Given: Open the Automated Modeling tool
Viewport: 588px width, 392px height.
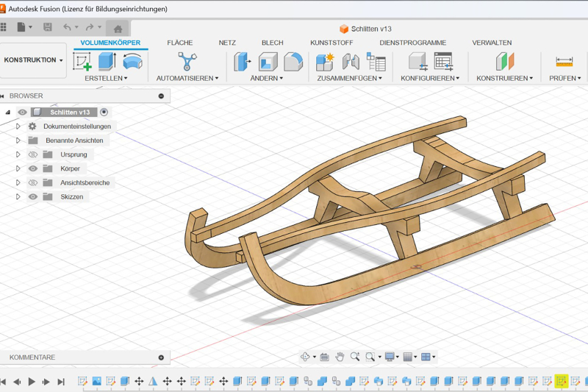Looking at the screenshot, I should (187, 62).
